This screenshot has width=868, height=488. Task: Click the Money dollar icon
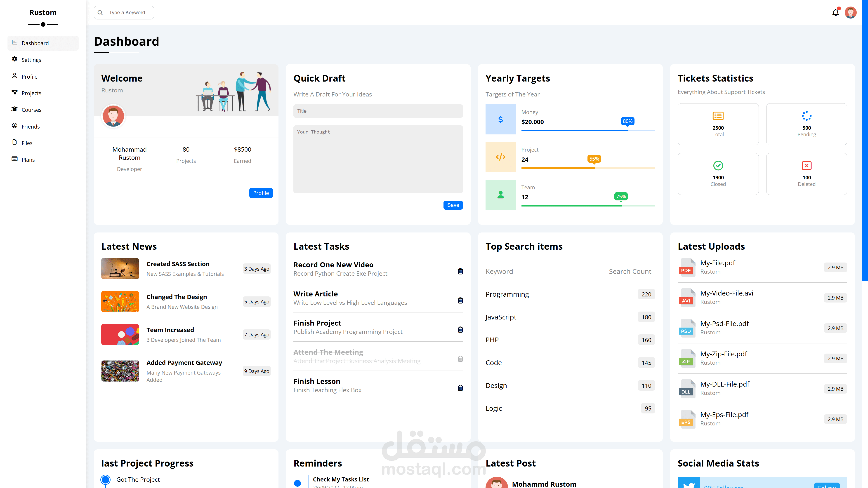tap(500, 119)
